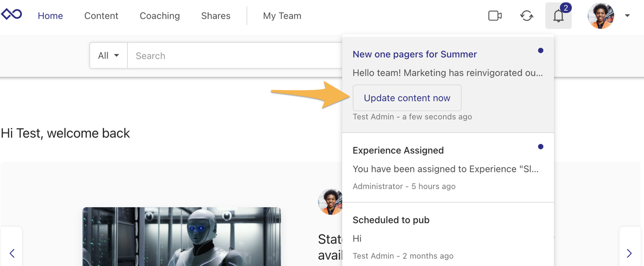Click the author avatar beside the robot image
644x266 pixels.
[330, 202]
